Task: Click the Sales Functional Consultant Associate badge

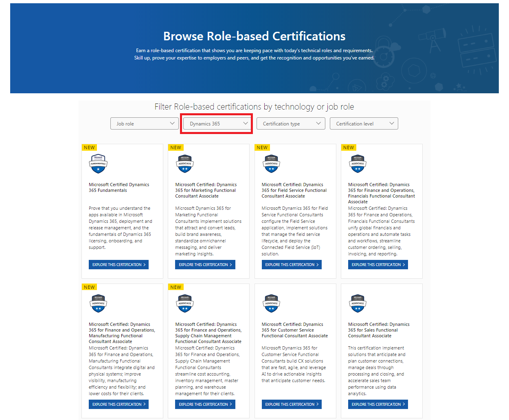Action: [358, 303]
